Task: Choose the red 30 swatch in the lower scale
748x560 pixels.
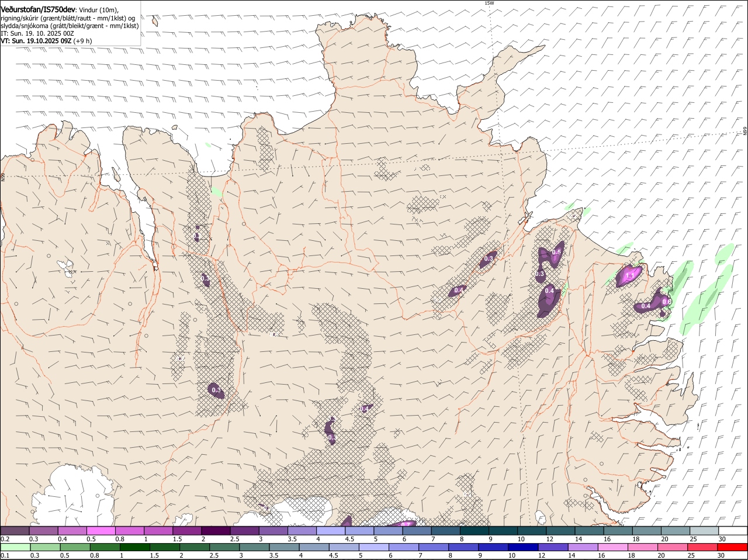Action: coord(733,547)
